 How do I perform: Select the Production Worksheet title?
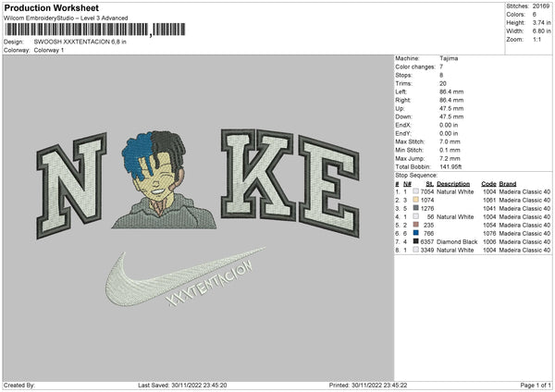(x=51, y=7)
